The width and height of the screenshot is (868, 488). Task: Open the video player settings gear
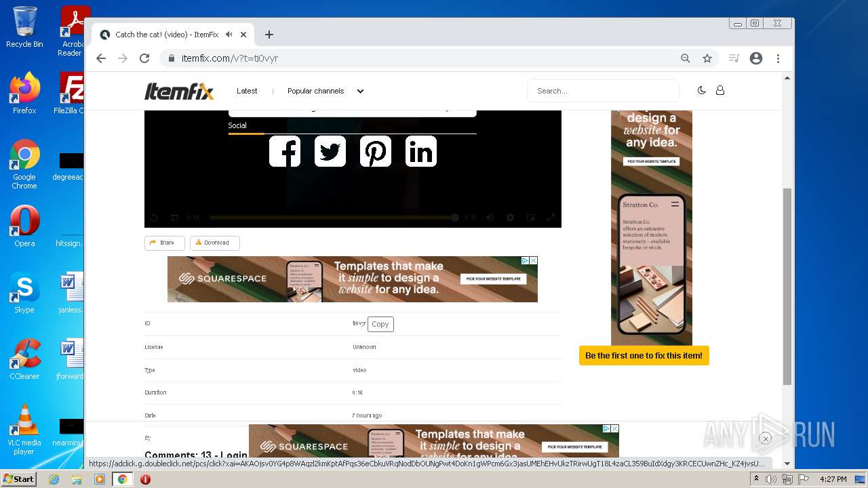(510, 218)
